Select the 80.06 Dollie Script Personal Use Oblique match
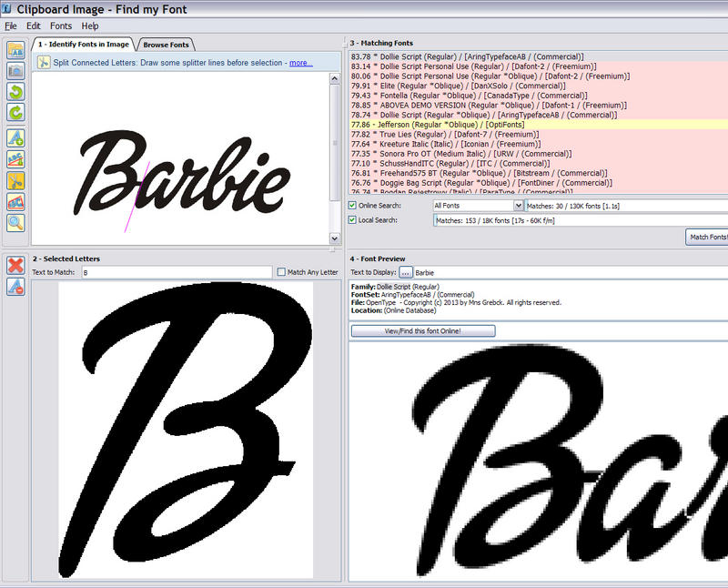Screen dimensions: 728x588 pos(539,76)
